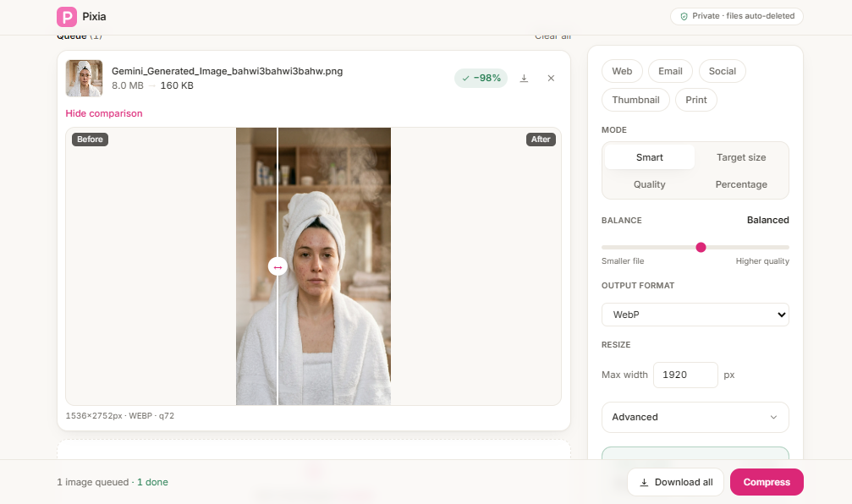
Task: Switch mode to Percentage
Action: pos(741,184)
